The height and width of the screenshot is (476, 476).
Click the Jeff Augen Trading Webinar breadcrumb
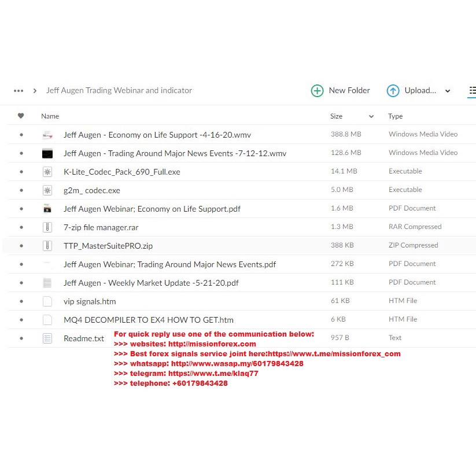tap(119, 91)
